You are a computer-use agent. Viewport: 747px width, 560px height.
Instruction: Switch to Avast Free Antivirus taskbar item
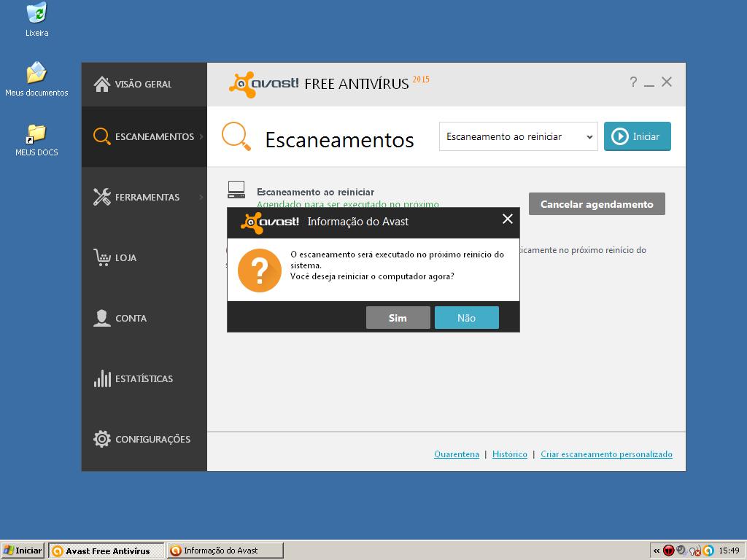(107, 551)
